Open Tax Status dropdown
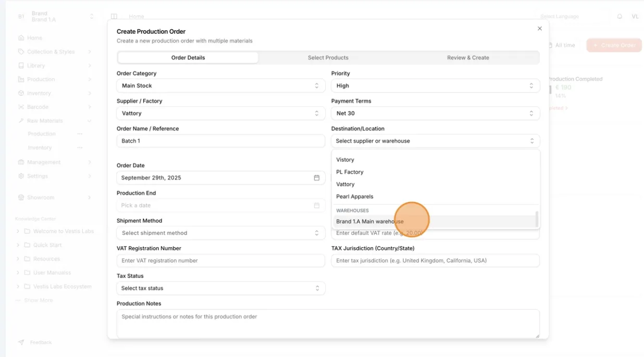Image resolution: width=644 pixels, height=357 pixels. 221,288
